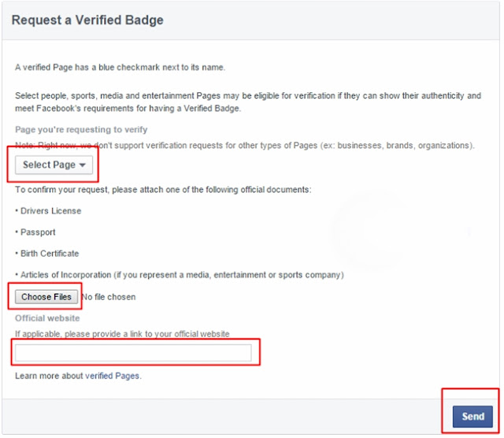Open the Select Page dropdown
Image resolution: width=504 pixels, height=438 pixels.
click(54, 165)
